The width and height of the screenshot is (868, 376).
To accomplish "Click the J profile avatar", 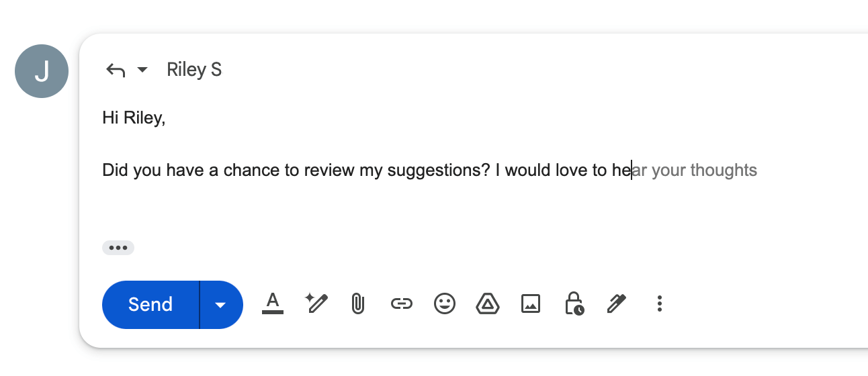I will coord(42,71).
